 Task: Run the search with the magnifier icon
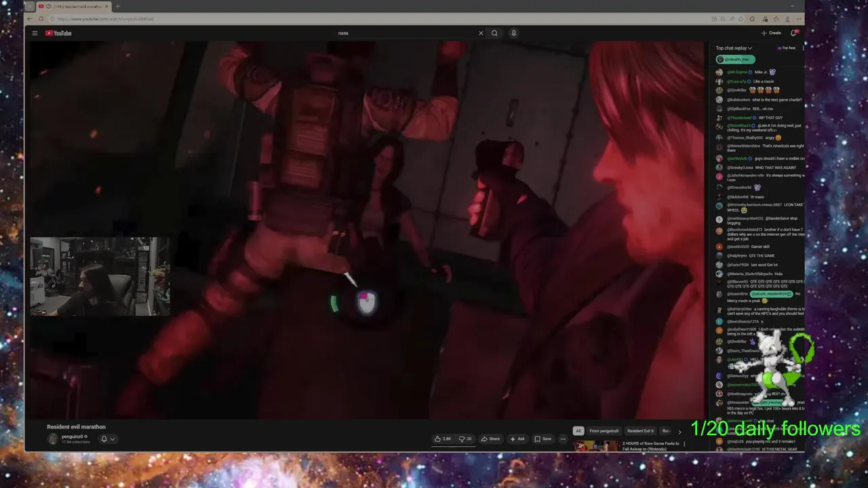point(494,33)
